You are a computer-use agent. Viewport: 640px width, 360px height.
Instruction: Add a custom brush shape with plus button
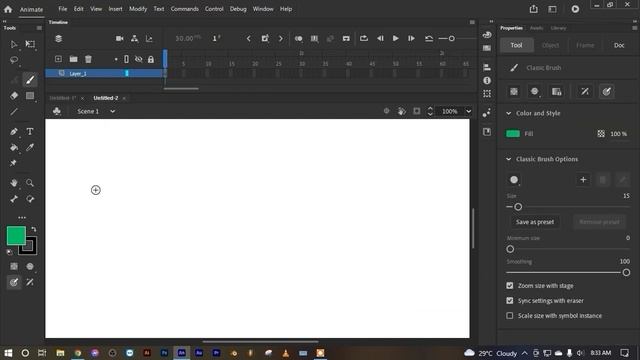[583, 180]
